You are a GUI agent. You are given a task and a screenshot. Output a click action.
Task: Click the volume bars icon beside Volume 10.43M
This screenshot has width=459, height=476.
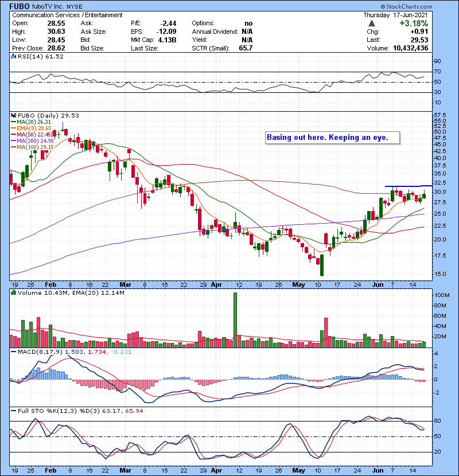click(x=14, y=292)
